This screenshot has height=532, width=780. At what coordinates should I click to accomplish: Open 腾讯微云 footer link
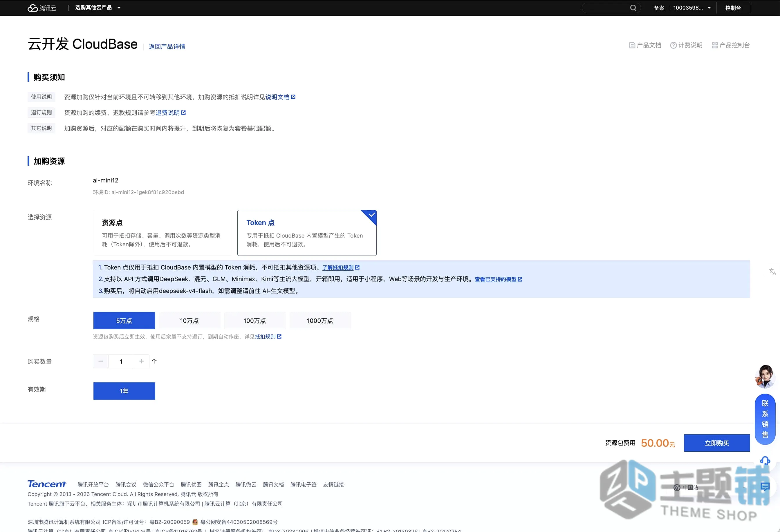pyautogui.click(x=246, y=485)
